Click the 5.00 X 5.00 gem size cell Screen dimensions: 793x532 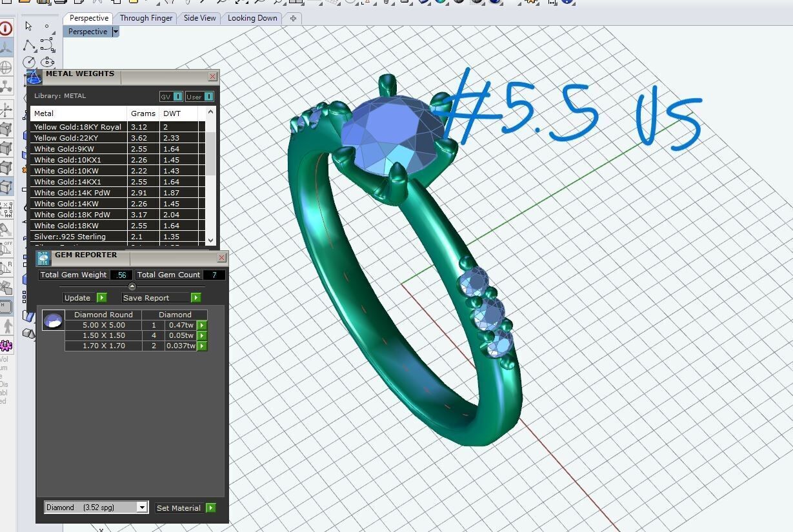click(104, 325)
